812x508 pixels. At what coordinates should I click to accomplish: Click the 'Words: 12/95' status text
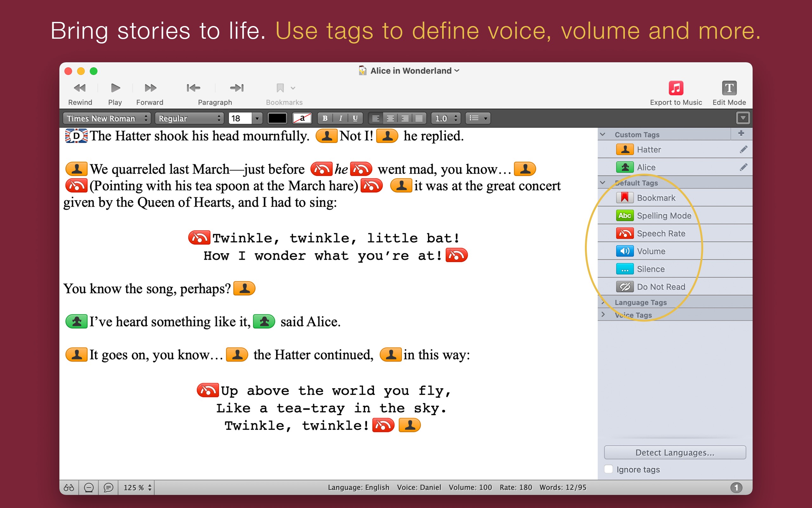pyautogui.click(x=563, y=487)
